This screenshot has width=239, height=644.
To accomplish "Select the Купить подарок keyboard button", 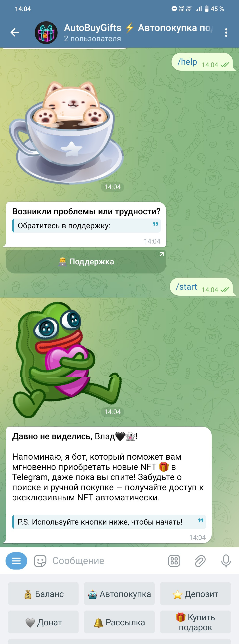I will point(195,622).
